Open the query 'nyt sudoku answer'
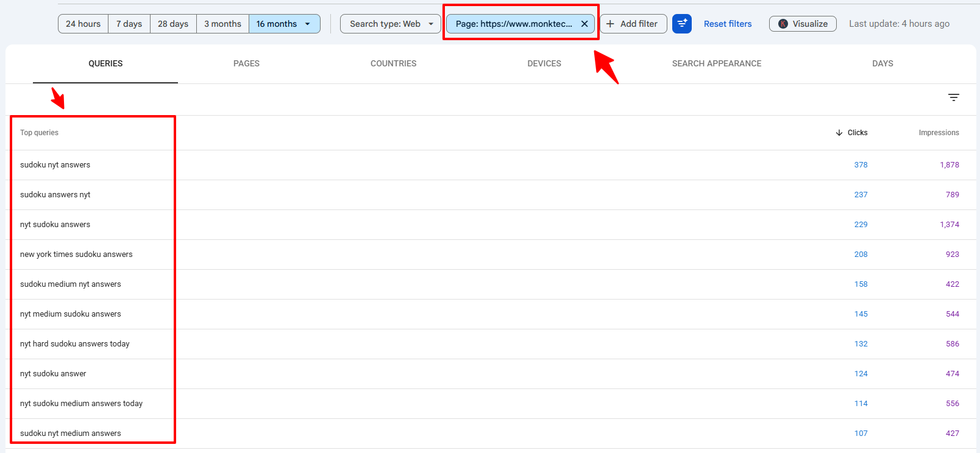 [53, 374]
